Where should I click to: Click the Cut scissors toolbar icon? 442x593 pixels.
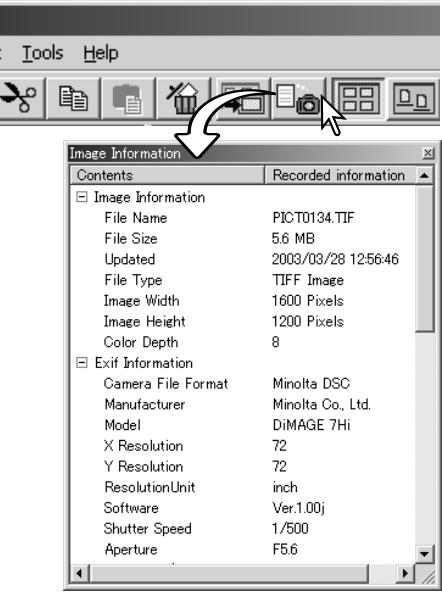tap(19, 98)
